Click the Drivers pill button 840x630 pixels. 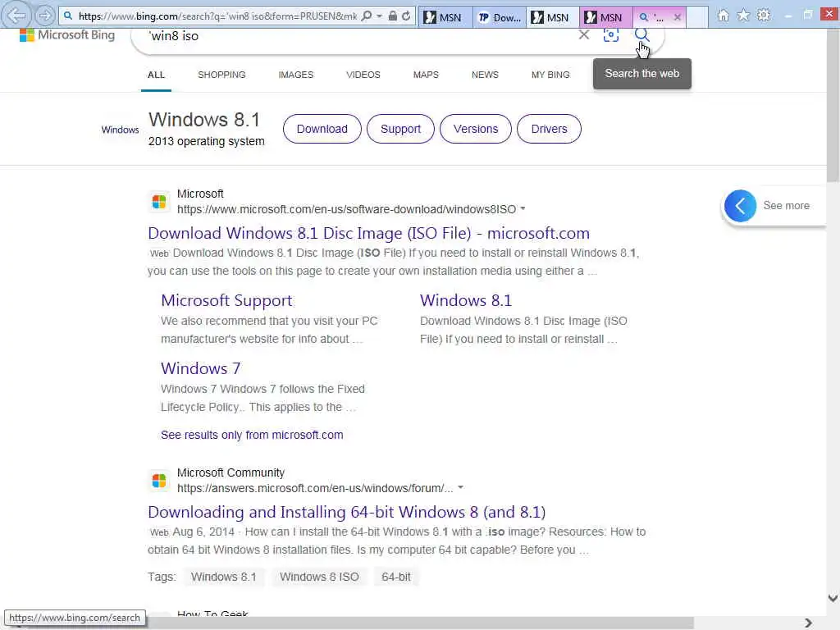[x=549, y=129]
